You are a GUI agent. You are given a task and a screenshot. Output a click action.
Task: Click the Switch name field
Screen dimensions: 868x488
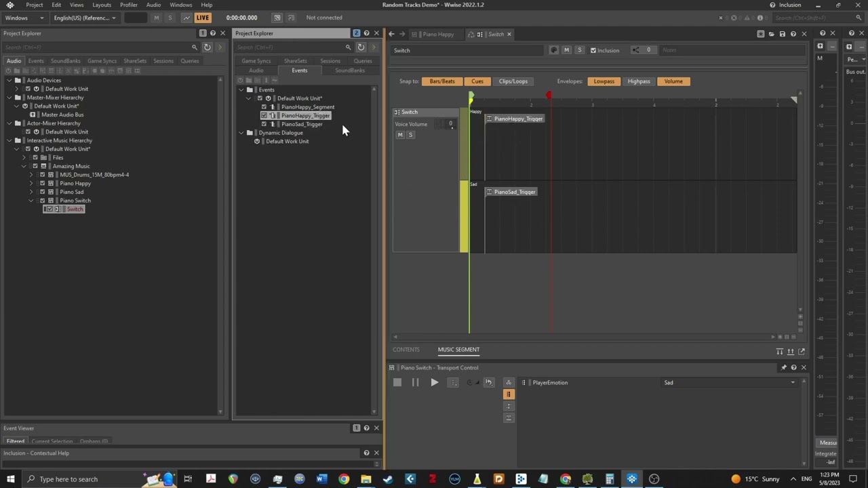click(467, 50)
